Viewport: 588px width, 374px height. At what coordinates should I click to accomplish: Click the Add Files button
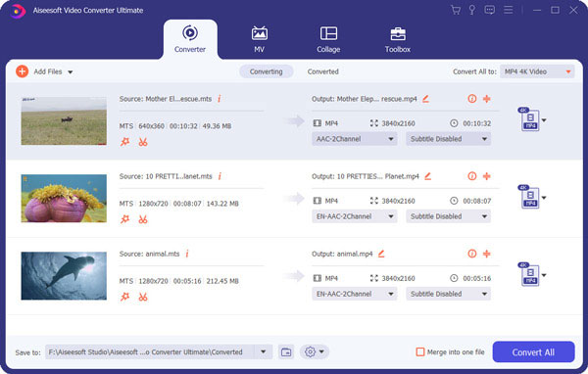44,71
